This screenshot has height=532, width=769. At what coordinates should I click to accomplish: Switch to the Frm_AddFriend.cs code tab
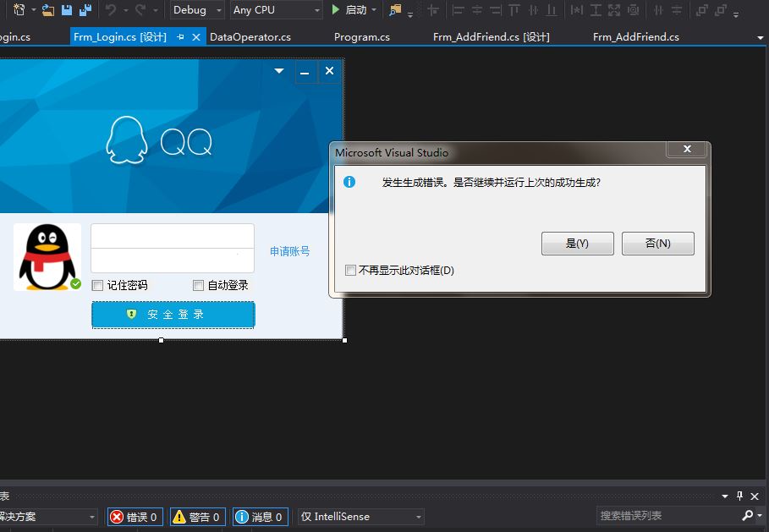[x=635, y=36]
